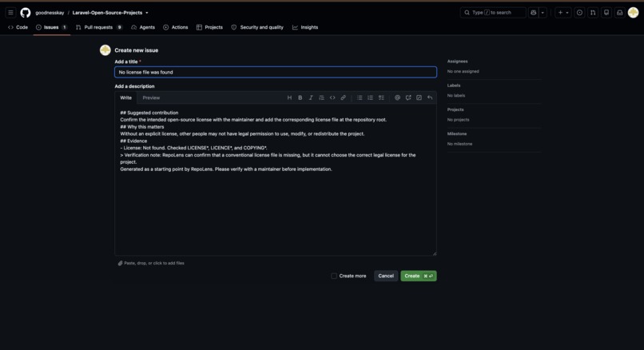Viewport: 644px width, 350px height.
Task: Insert a task list
Action: 381,97
